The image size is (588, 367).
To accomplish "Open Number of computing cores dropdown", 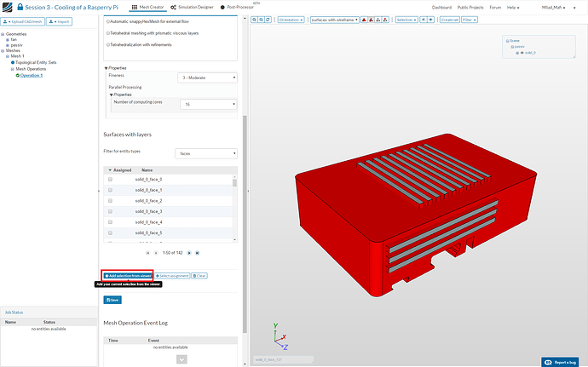I will 207,104.
